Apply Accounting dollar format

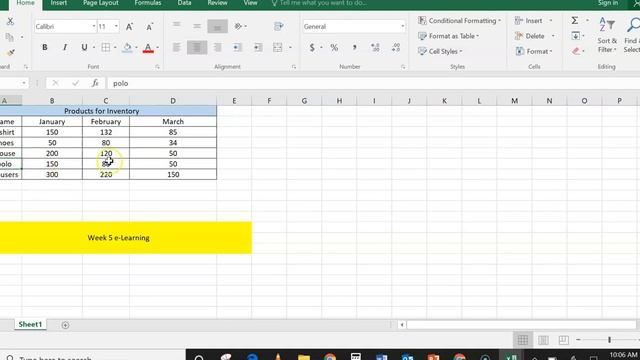(x=312, y=48)
